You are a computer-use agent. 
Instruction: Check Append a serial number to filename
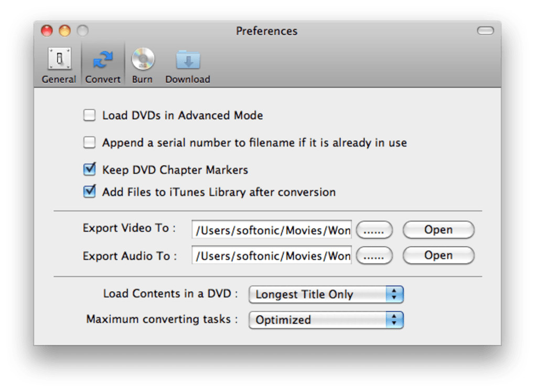point(90,142)
